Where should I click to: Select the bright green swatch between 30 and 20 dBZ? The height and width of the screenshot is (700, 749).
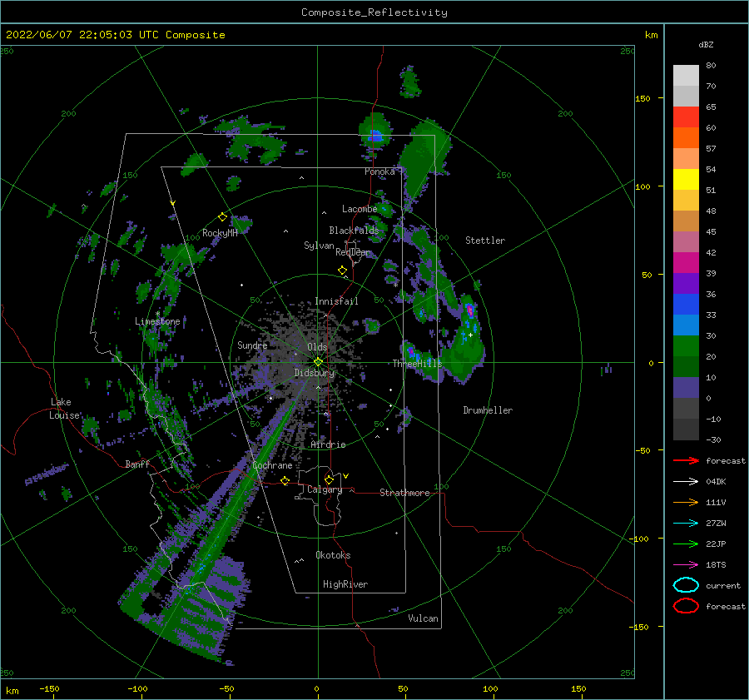pos(686,346)
